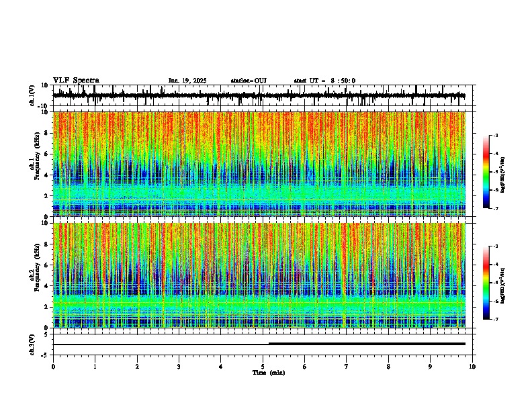Click the "5" tick of ch.3(V) axis

[46, 334]
